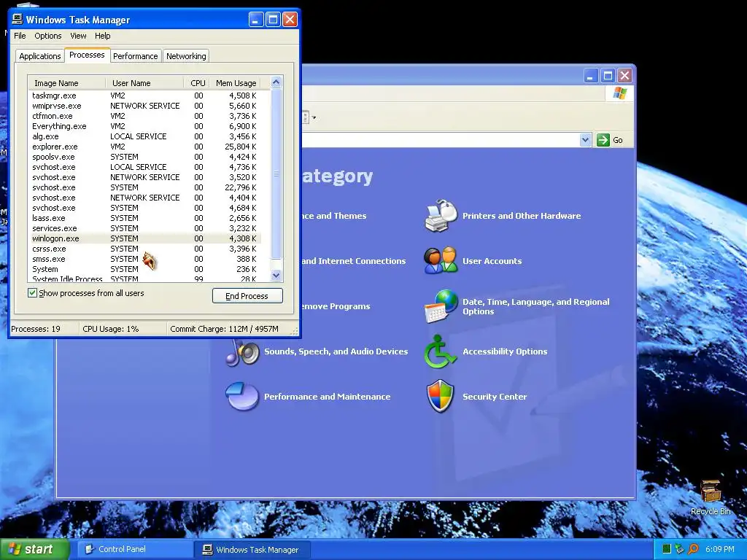The image size is (747, 560).
Task: Select the Everything.exe process row
Action: click(145, 126)
